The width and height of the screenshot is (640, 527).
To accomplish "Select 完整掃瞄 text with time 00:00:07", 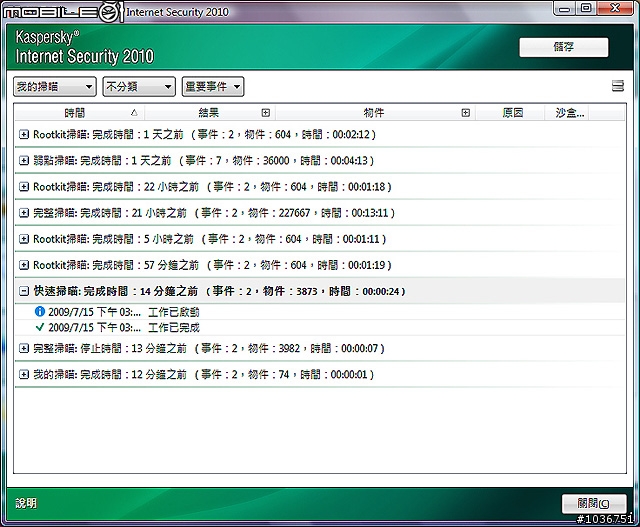I will 209,348.
